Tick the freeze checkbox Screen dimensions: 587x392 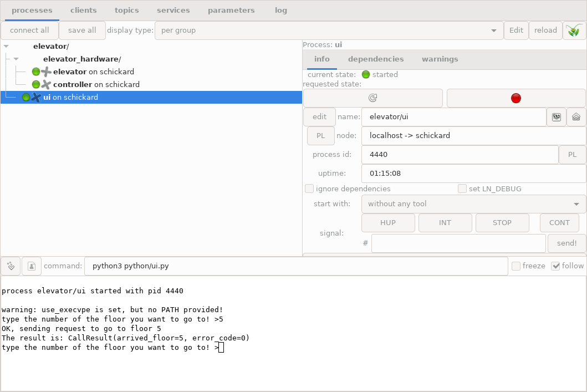coord(516,266)
